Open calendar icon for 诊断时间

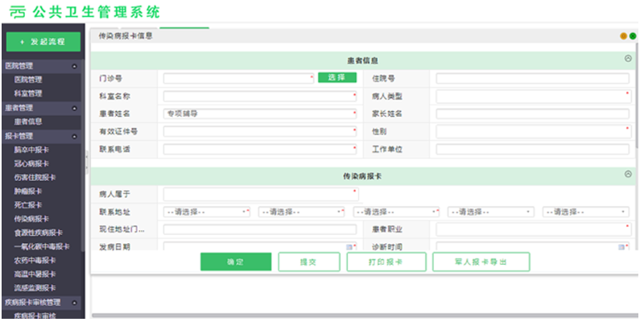(x=621, y=247)
